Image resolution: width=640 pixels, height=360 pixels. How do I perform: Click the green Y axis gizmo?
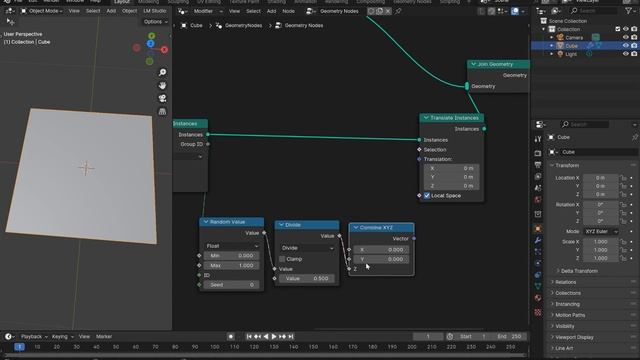coord(151,36)
